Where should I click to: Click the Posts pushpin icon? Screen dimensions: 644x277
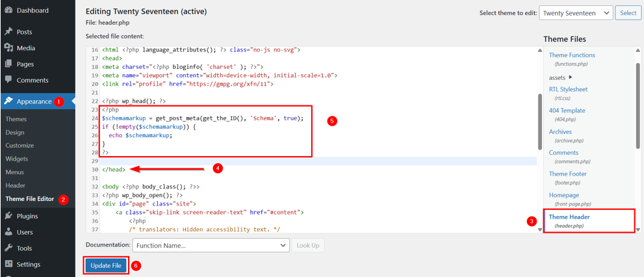pyautogui.click(x=8, y=32)
